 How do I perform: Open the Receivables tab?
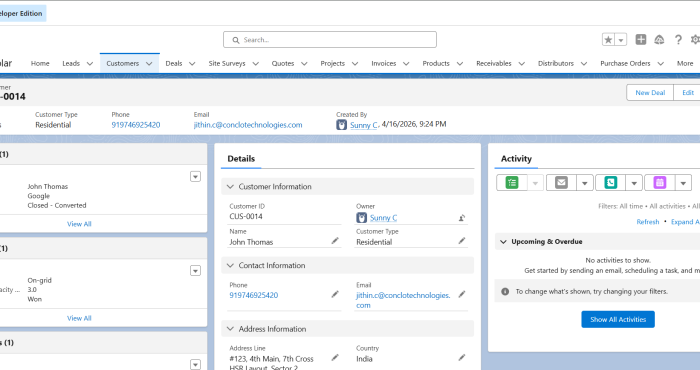[494, 63]
